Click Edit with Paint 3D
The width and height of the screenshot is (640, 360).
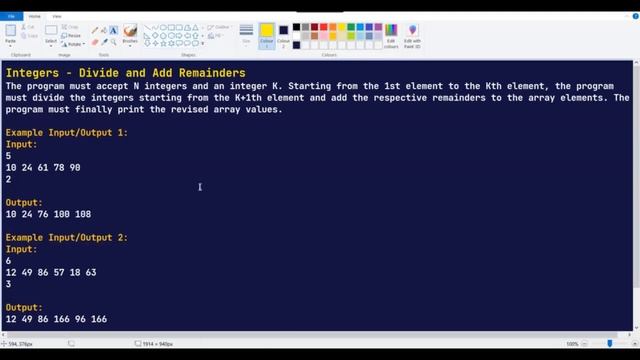412,36
